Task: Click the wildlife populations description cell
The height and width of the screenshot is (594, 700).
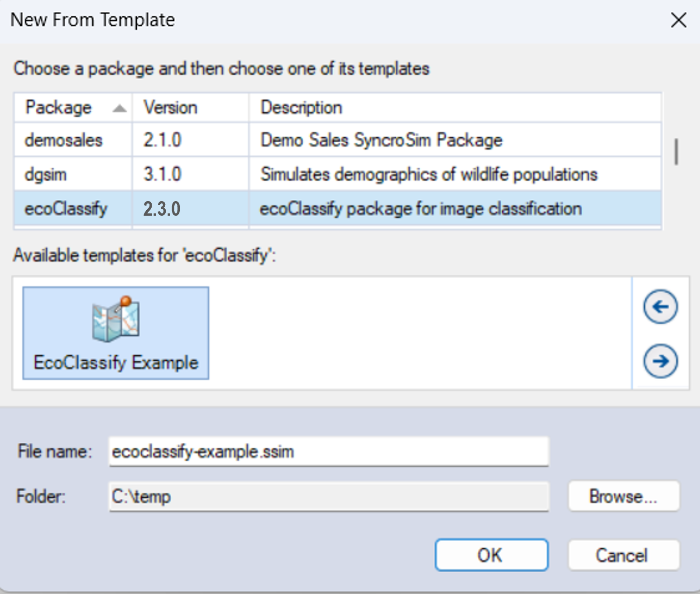Action: [429, 174]
